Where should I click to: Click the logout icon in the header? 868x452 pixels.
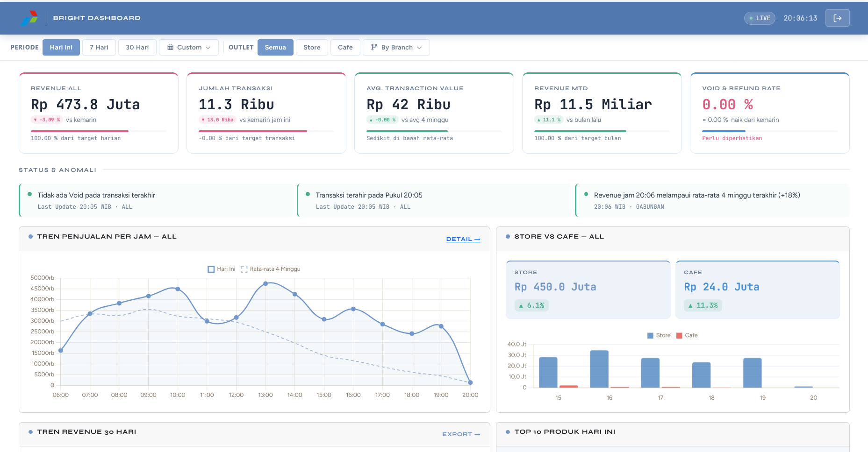pyautogui.click(x=837, y=18)
